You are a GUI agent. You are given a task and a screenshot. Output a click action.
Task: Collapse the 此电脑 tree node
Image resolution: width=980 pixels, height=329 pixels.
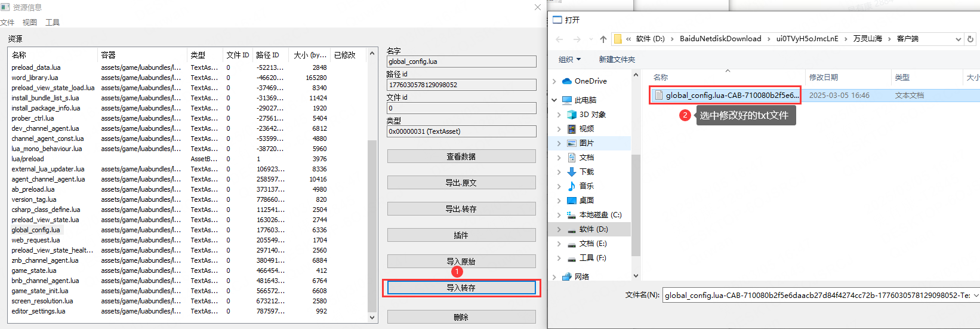554,100
